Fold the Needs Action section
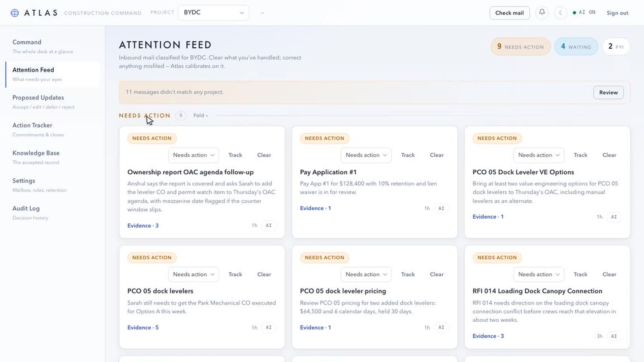The image size is (644, 362). [x=200, y=115]
